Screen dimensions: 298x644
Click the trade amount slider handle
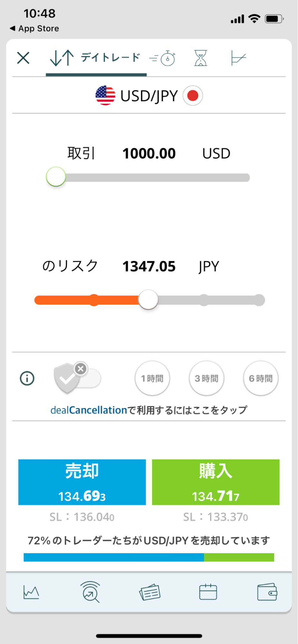pyautogui.click(x=56, y=177)
